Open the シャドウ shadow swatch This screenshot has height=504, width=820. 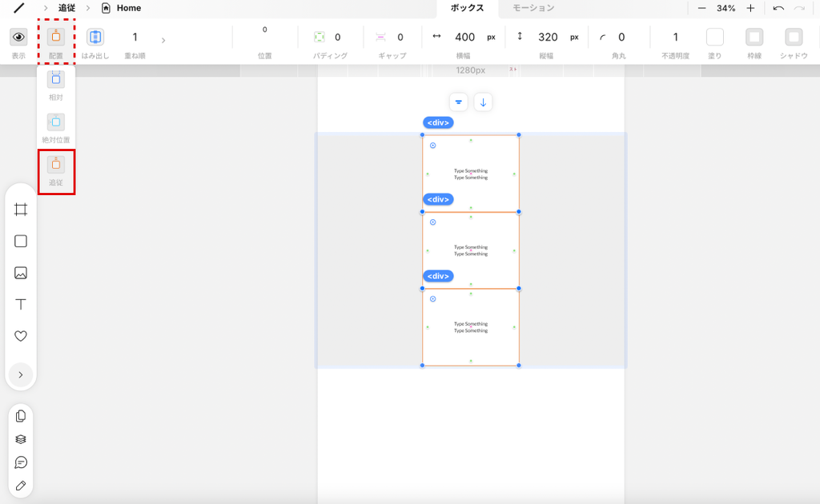pyautogui.click(x=794, y=37)
